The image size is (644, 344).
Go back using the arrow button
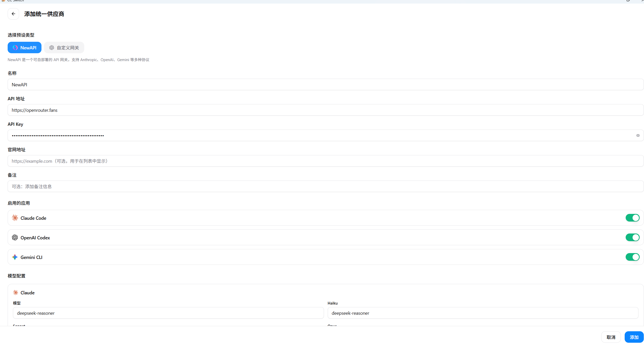(13, 14)
